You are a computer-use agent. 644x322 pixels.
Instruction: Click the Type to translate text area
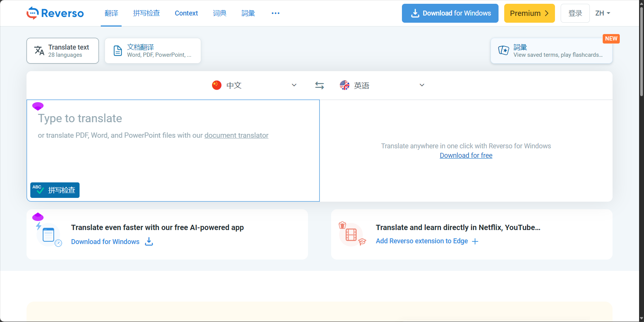click(173, 151)
